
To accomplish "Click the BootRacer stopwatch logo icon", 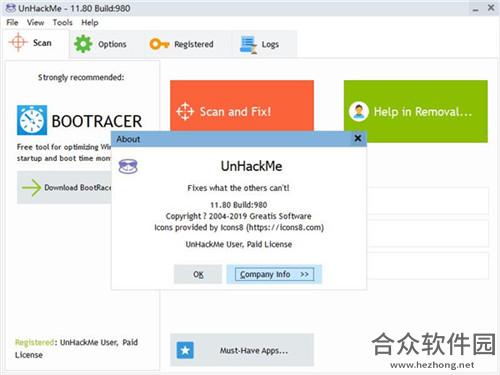I will [x=32, y=120].
